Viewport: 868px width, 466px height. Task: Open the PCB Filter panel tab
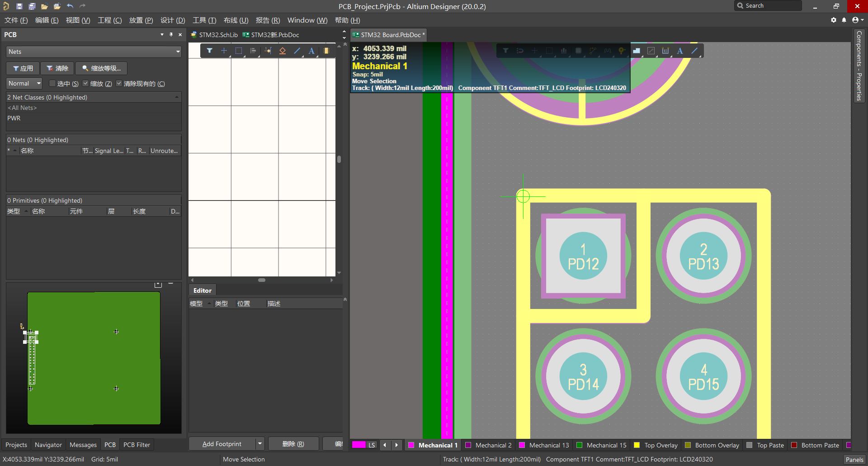click(x=137, y=445)
